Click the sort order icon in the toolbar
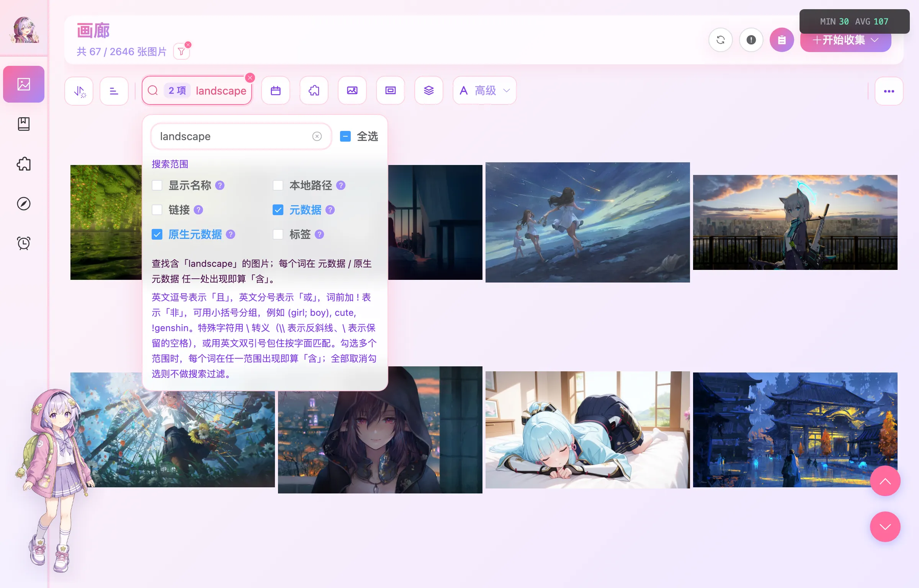Viewport: 919px width, 588px height. (79, 91)
